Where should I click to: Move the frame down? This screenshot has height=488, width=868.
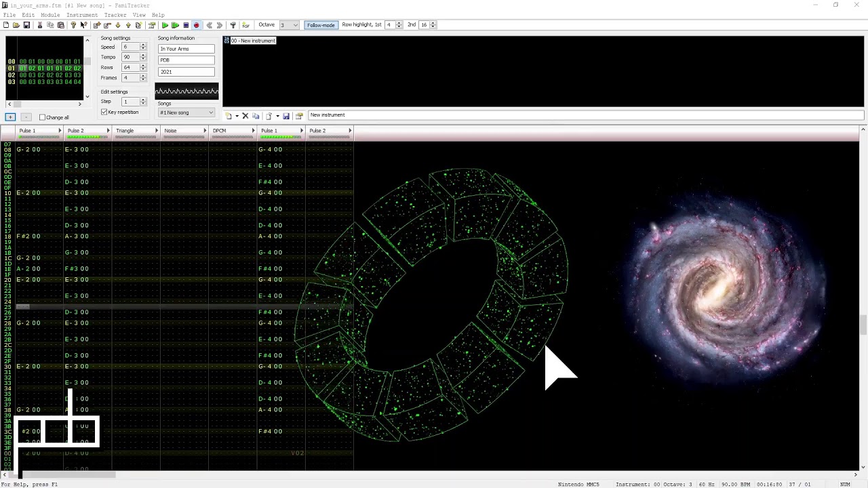click(x=118, y=25)
